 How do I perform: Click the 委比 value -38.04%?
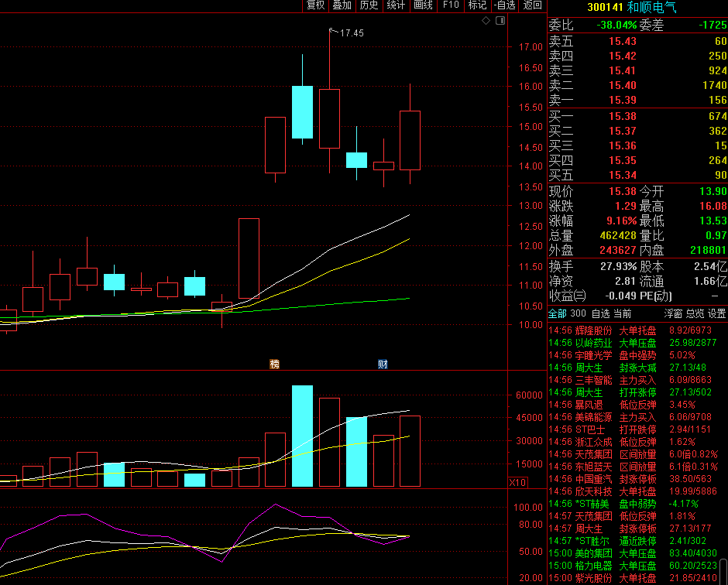point(616,25)
